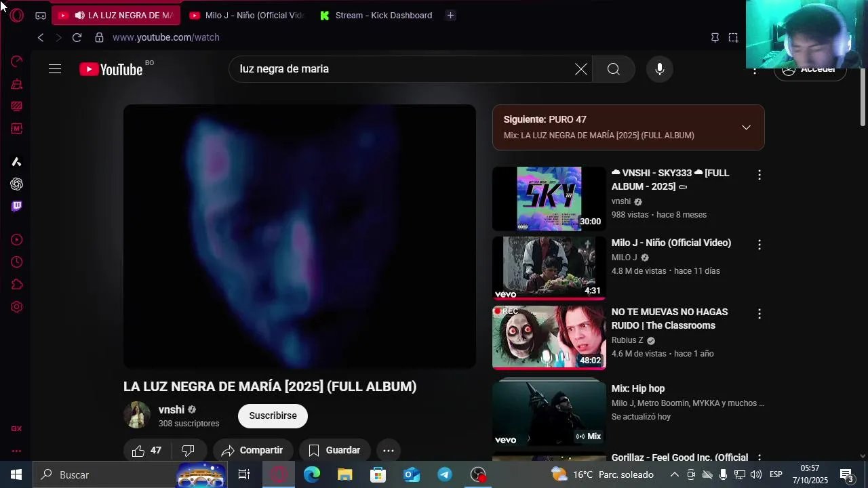Open the Opera GX main menu logo
868x488 pixels.
coord(17,15)
